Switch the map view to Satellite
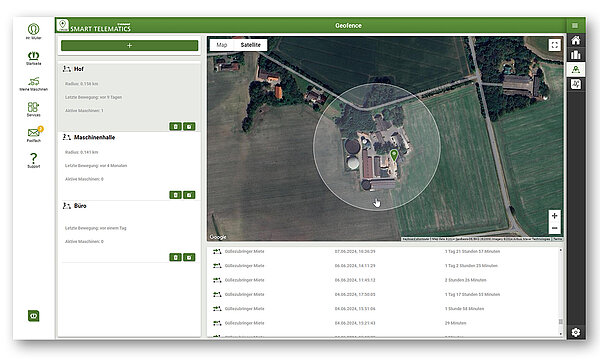This screenshot has height=361, width=600. 251,45
